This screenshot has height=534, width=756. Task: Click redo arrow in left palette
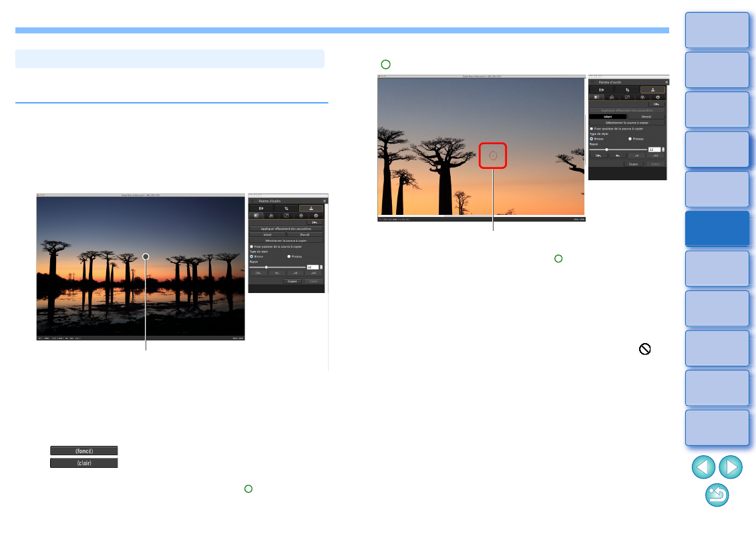click(x=295, y=273)
